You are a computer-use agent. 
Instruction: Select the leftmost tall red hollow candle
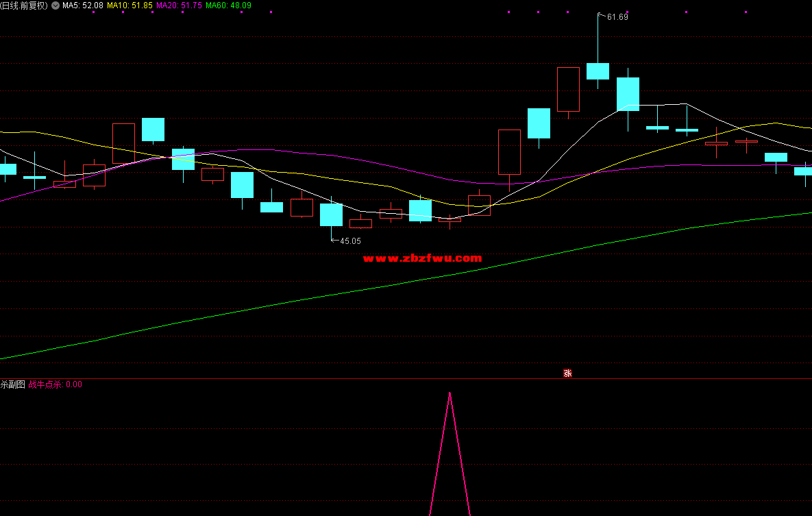point(123,143)
